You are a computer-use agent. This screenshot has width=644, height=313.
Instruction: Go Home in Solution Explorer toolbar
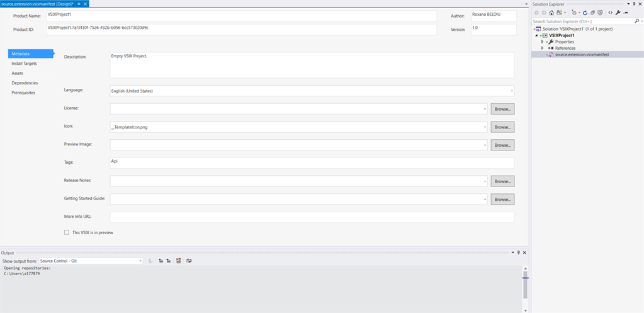551,13
